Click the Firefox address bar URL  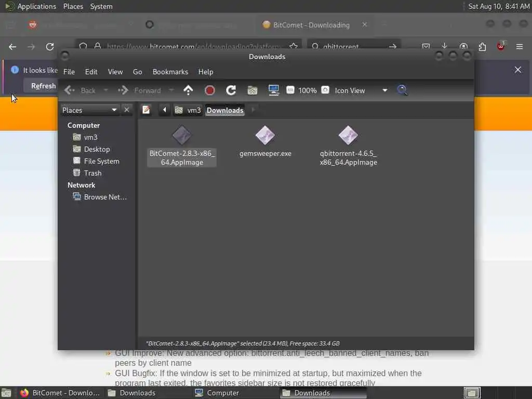(x=193, y=46)
